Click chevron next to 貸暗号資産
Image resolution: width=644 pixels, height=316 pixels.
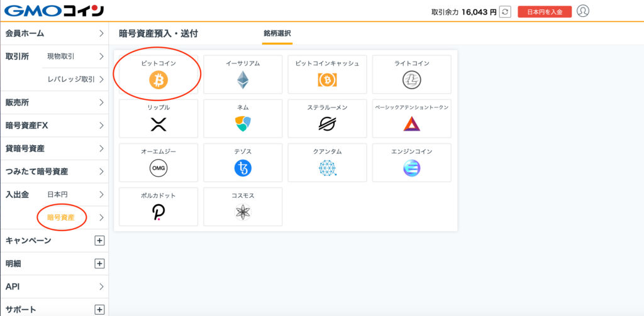pyautogui.click(x=101, y=148)
